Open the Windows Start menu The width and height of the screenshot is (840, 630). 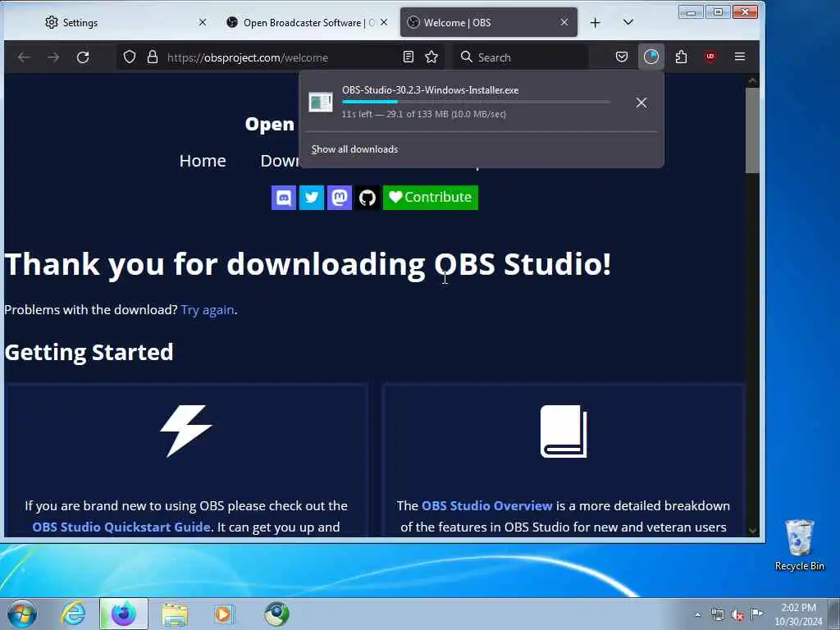pyautogui.click(x=22, y=614)
